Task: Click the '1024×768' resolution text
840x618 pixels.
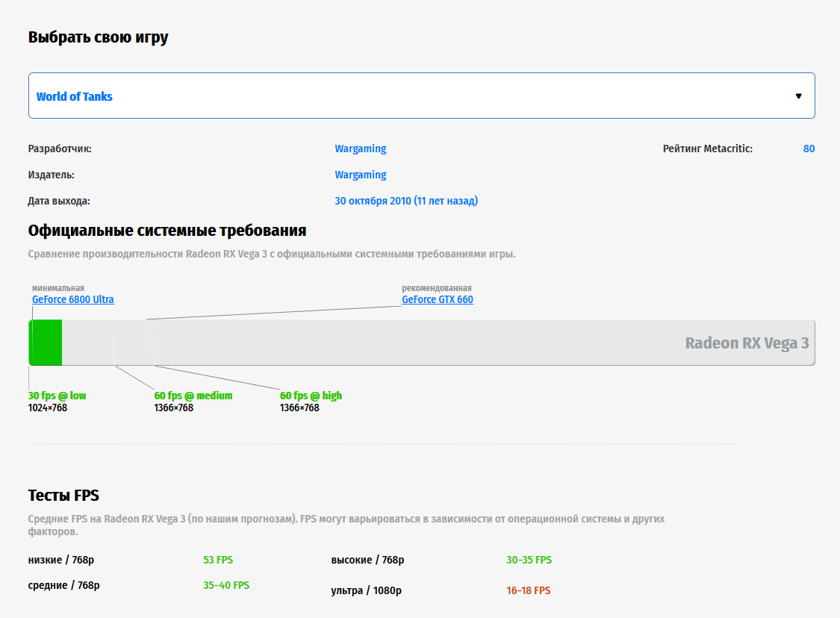Action: point(48,408)
